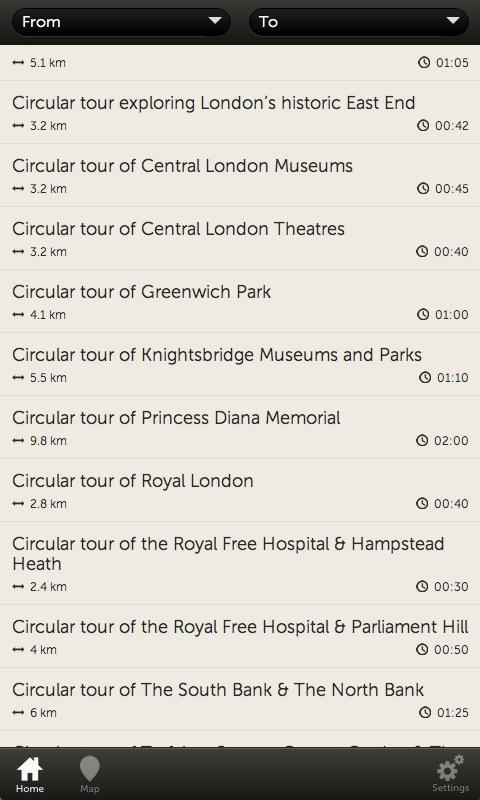
Task: Open Royal Free Hospital & Parliament Hill tour
Action: (240, 636)
